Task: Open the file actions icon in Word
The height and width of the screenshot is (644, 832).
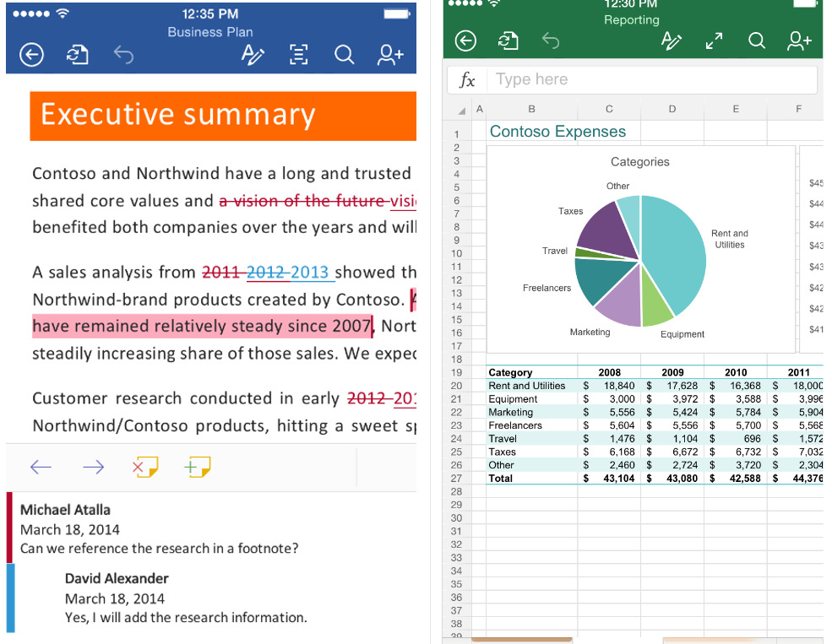Action: pos(77,56)
